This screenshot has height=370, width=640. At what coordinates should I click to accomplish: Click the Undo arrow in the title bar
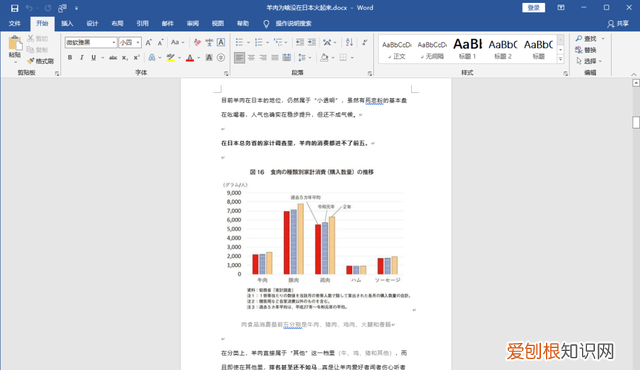tap(29, 8)
